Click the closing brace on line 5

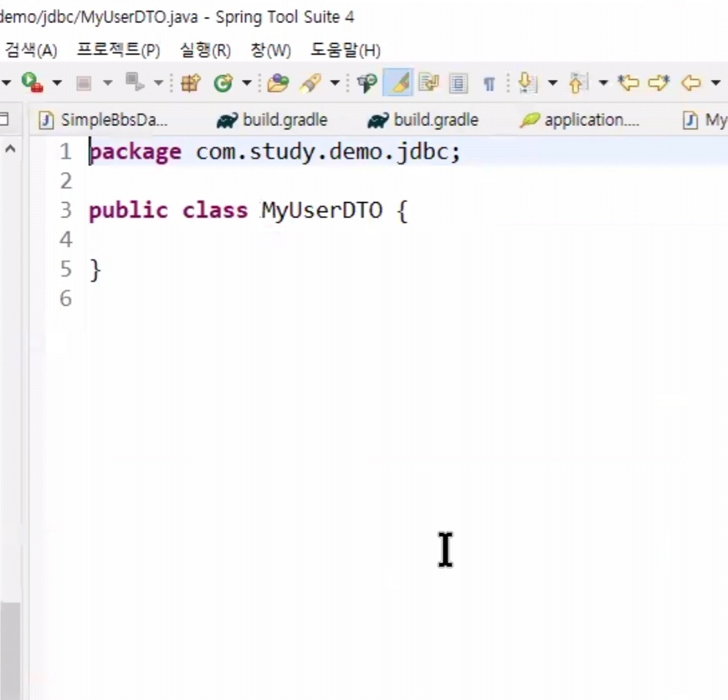pos(95,270)
